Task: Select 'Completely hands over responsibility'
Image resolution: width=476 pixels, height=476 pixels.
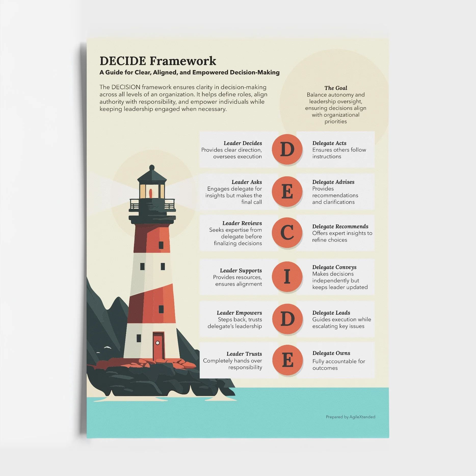Action: coord(233,364)
